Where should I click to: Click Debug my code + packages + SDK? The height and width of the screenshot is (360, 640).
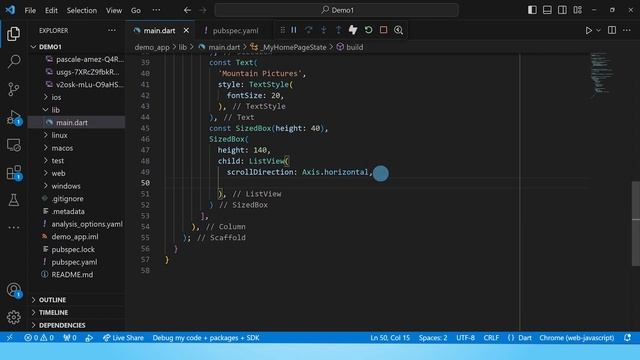[x=206, y=338]
